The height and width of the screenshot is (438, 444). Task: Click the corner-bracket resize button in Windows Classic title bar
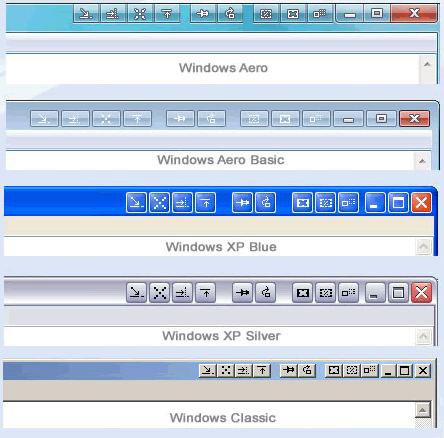(334, 370)
